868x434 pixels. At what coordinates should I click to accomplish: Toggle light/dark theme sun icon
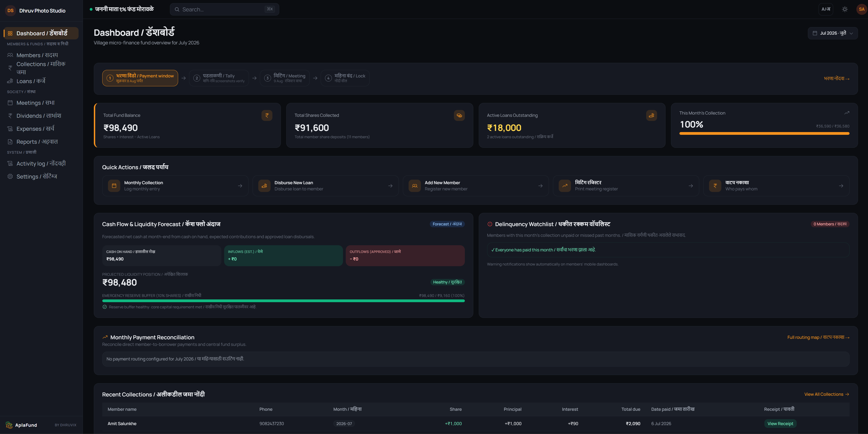tap(845, 9)
